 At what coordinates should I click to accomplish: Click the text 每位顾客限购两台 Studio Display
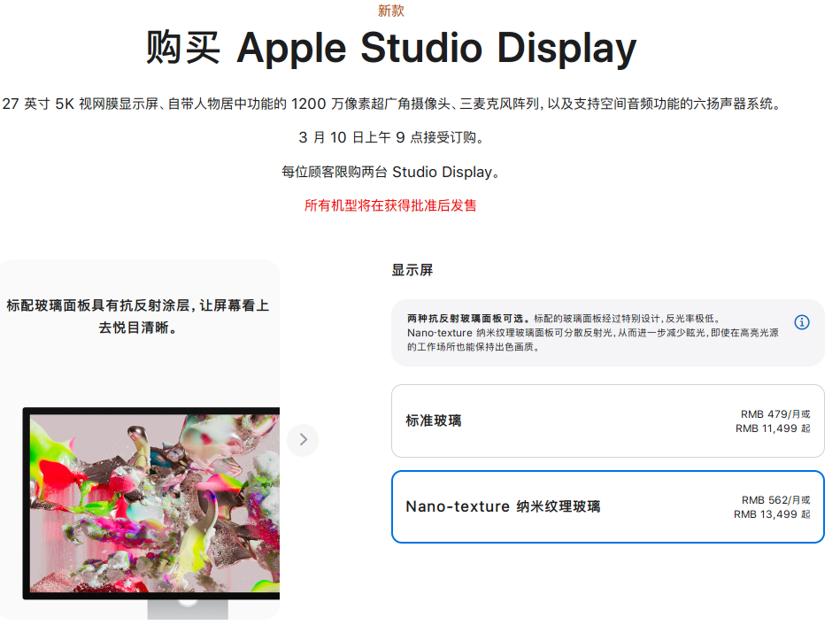pyautogui.click(x=390, y=172)
